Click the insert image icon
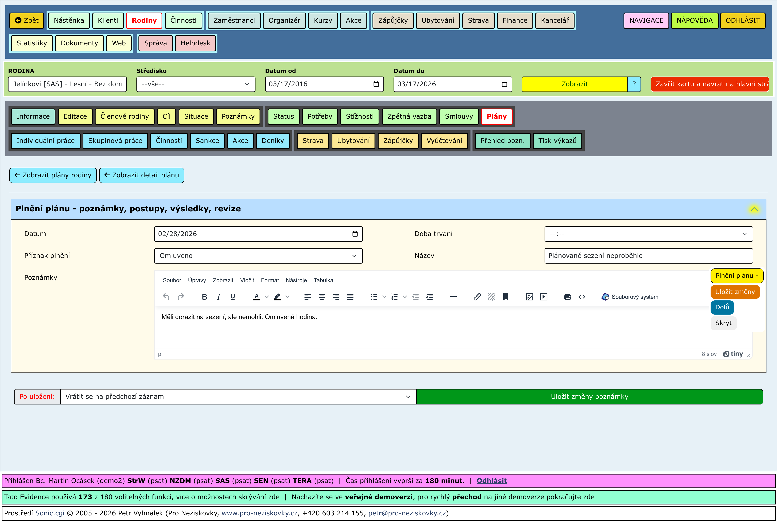Image resolution: width=779 pixels, height=532 pixels. [x=529, y=297]
